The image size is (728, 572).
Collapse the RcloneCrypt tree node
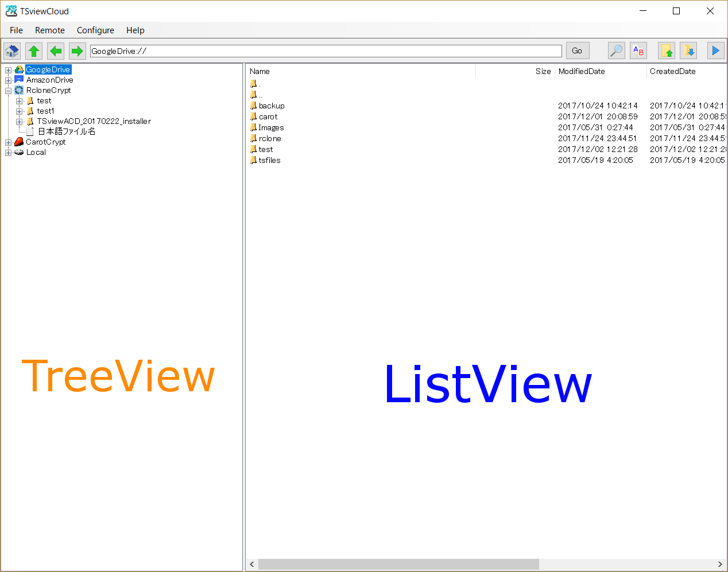pos(9,91)
